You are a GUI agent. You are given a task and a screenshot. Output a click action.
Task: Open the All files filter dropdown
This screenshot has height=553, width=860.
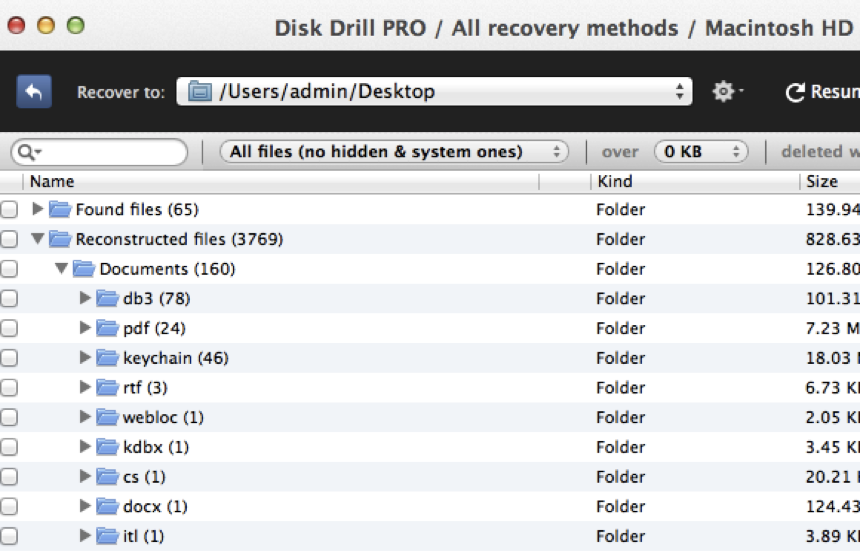394,152
